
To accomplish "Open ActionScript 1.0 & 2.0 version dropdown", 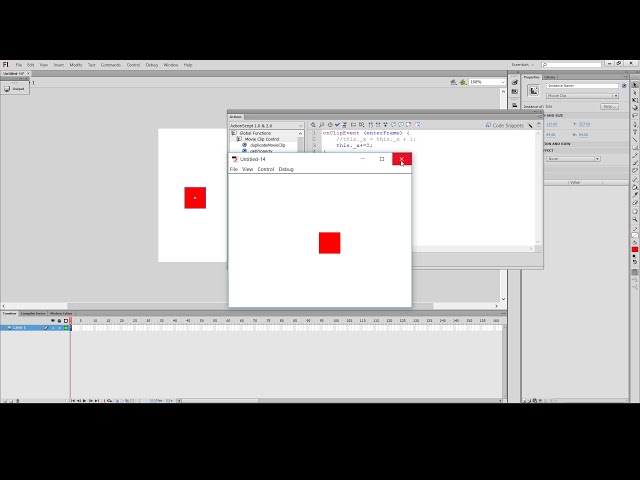I will [x=267, y=126].
